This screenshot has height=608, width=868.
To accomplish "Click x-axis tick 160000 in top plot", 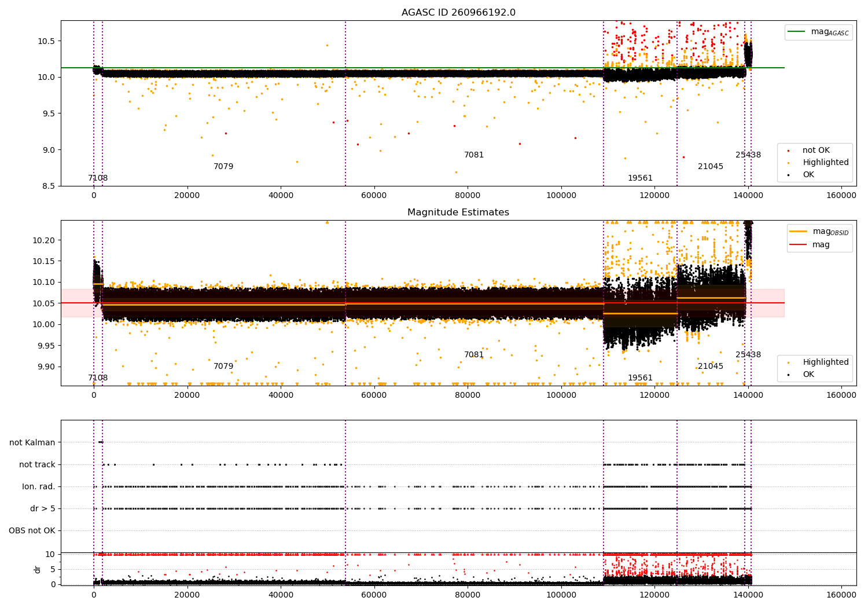I will [841, 196].
